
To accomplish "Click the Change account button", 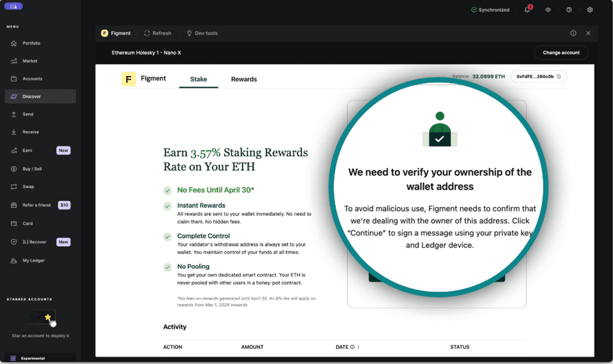I will tap(561, 53).
